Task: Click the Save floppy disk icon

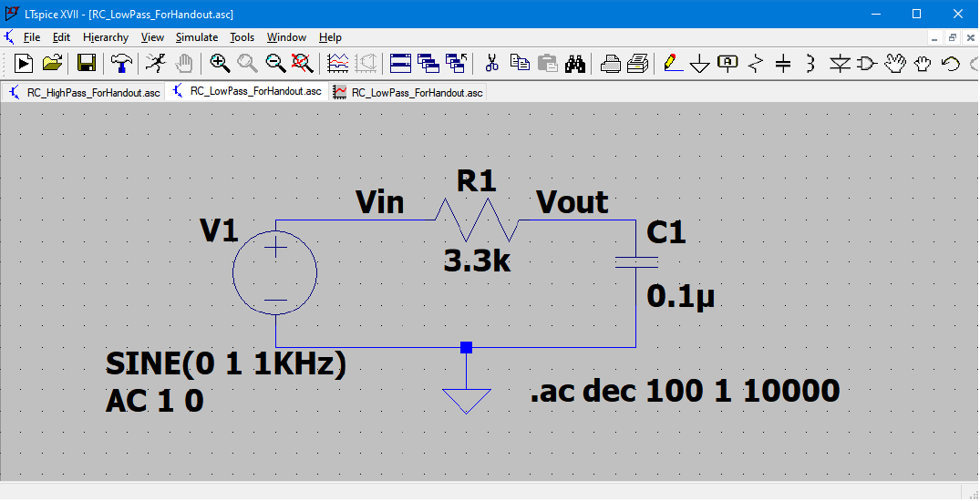Action: pos(87,63)
